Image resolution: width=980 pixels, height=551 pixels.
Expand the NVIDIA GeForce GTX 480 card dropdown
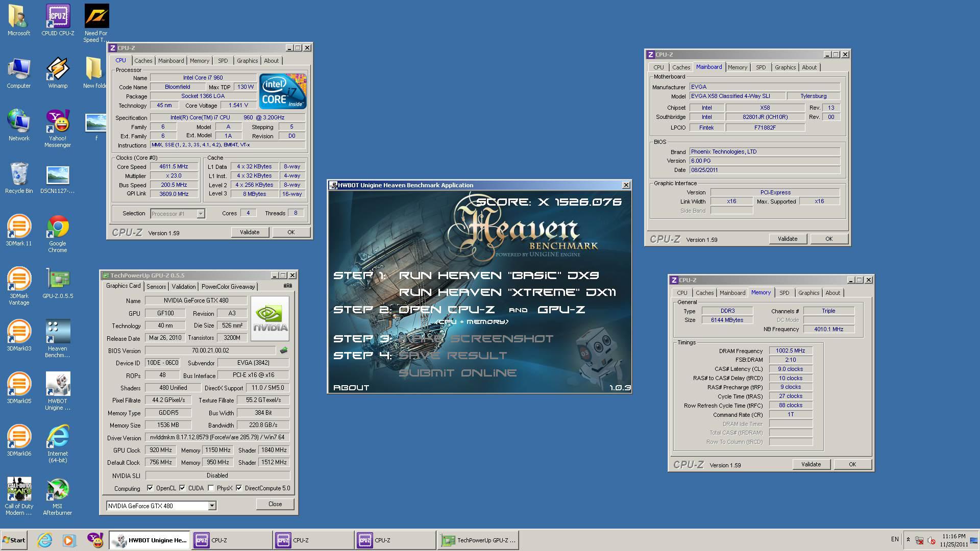coord(212,506)
